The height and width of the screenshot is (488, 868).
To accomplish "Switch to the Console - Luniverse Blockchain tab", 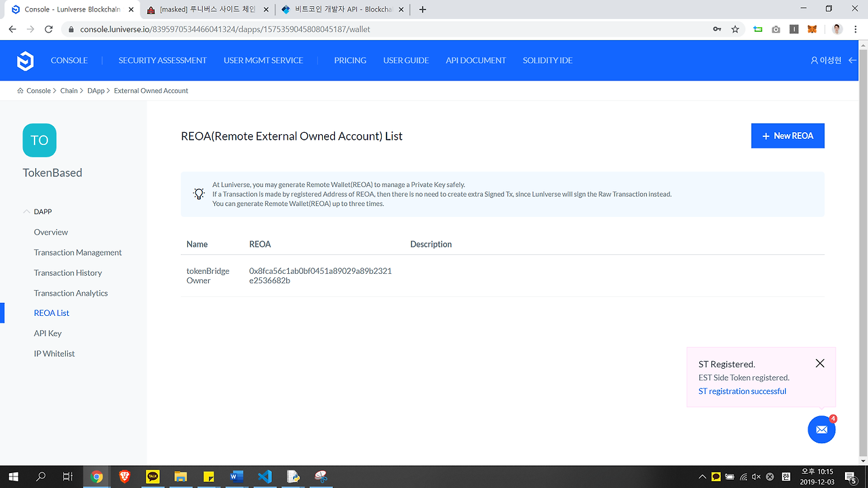I will [x=73, y=9].
